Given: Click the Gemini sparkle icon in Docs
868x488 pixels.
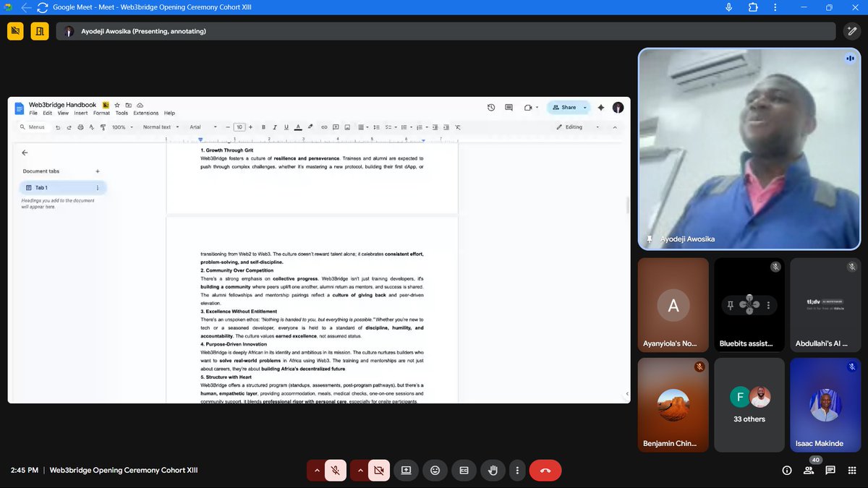Looking at the screenshot, I should point(600,107).
